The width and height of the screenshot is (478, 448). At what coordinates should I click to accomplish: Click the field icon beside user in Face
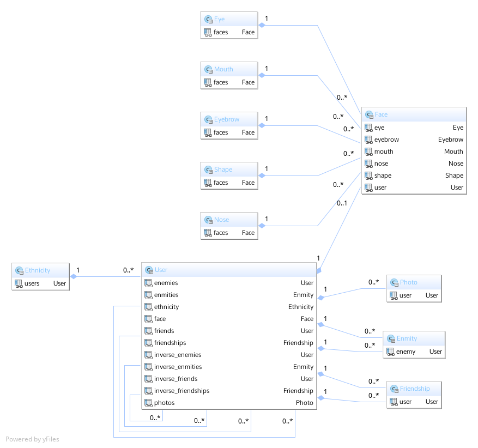(368, 187)
